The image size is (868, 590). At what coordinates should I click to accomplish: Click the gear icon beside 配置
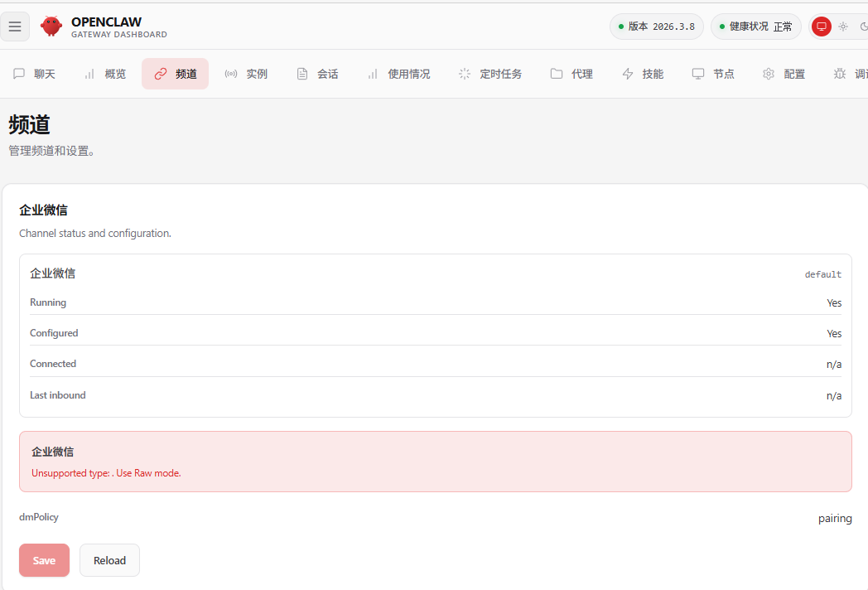coord(769,74)
